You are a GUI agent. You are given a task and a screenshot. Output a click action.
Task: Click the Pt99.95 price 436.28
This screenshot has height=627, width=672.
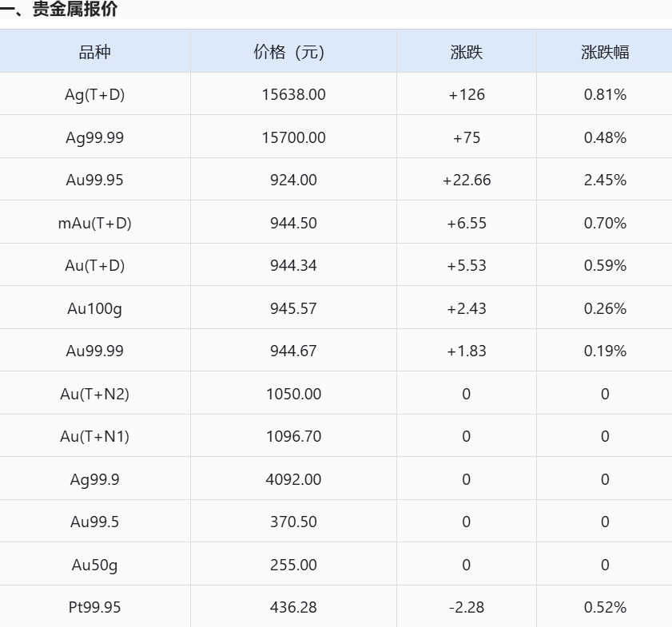click(x=293, y=607)
